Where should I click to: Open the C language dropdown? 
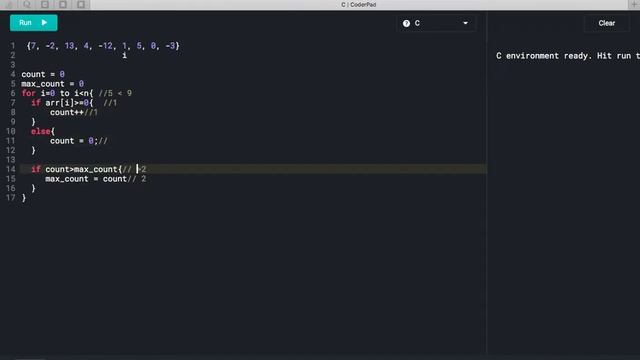(x=437, y=23)
